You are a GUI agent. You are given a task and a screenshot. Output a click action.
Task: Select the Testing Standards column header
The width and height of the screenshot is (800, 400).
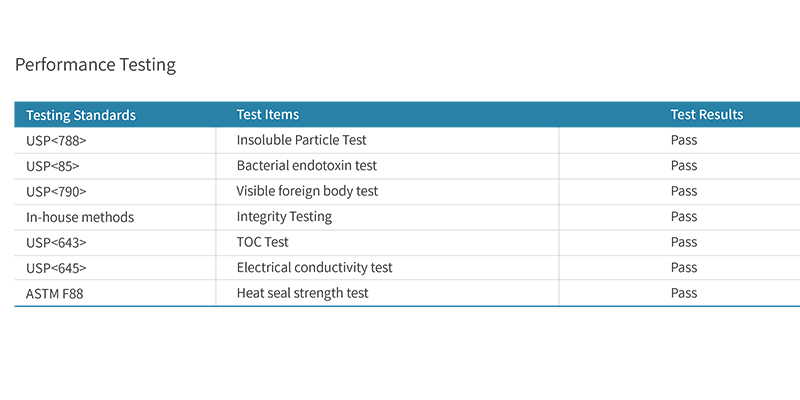81,115
